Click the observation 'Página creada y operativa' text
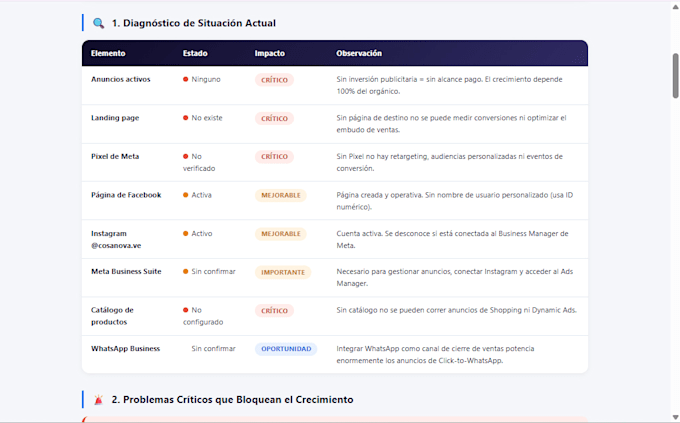 (454, 201)
